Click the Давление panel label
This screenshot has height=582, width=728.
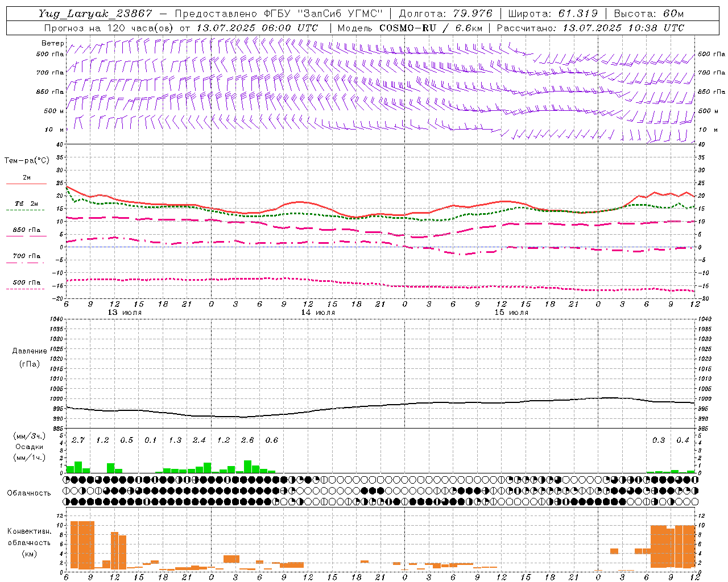pos(30,351)
